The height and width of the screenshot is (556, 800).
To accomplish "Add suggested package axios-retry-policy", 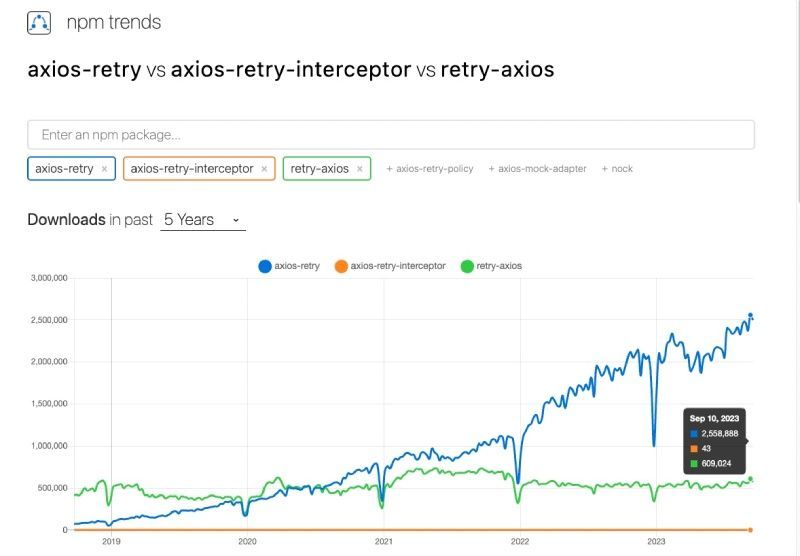I will point(430,169).
